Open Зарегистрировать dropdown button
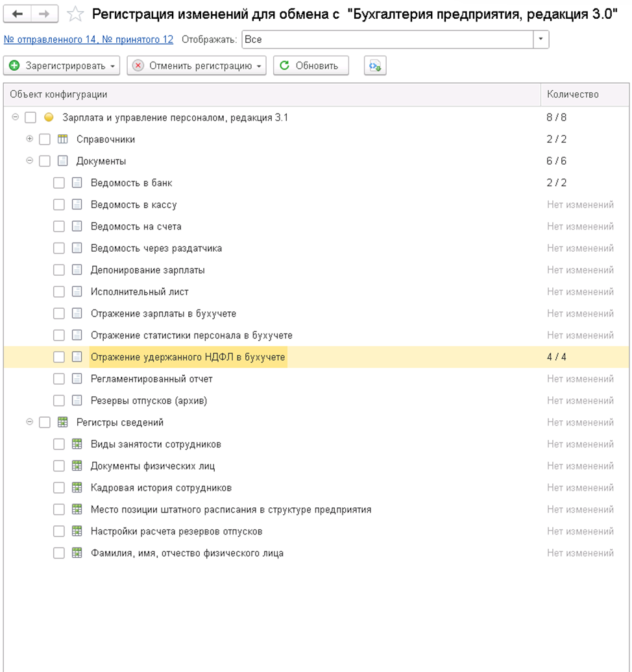Viewport: 632px width, 672px height. [62, 66]
